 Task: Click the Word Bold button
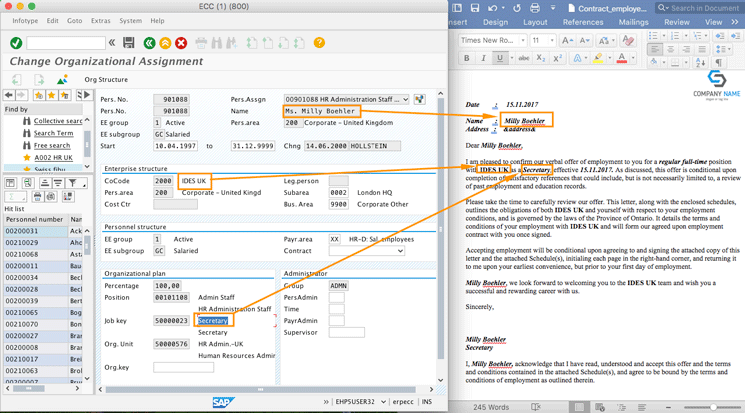click(467, 58)
